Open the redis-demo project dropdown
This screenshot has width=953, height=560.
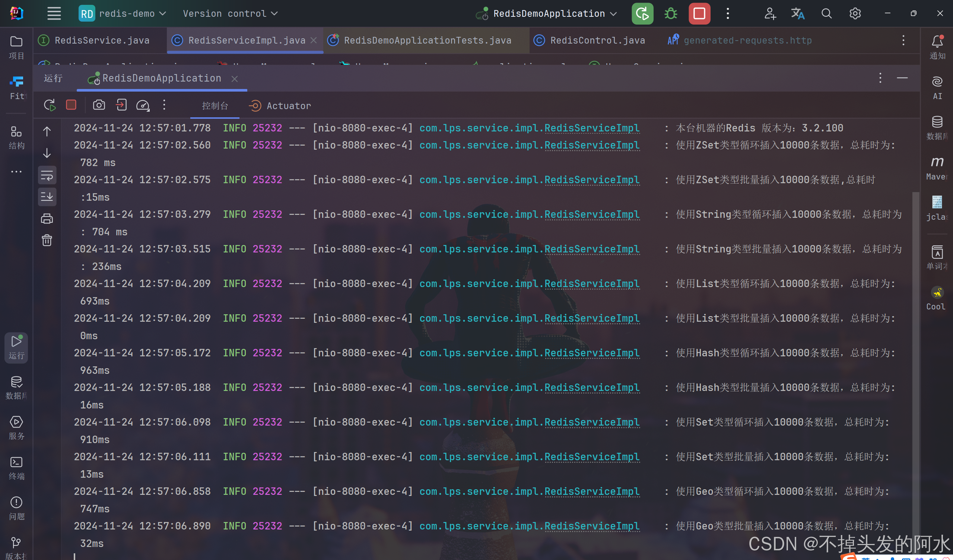pyautogui.click(x=123, y=14)
